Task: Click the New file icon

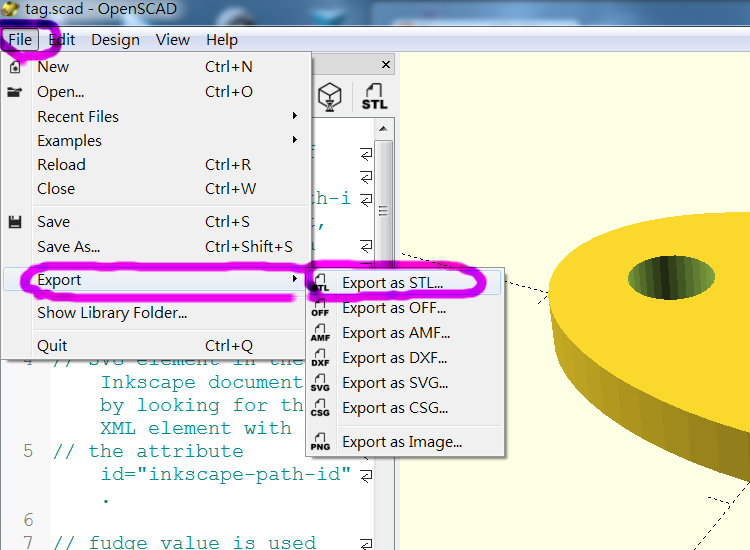Action: [x=15, y=67]
